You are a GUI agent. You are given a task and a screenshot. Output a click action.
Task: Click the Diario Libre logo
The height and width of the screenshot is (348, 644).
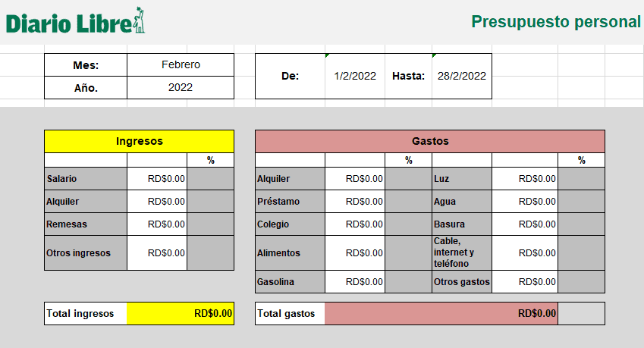(x=75, y=21)
